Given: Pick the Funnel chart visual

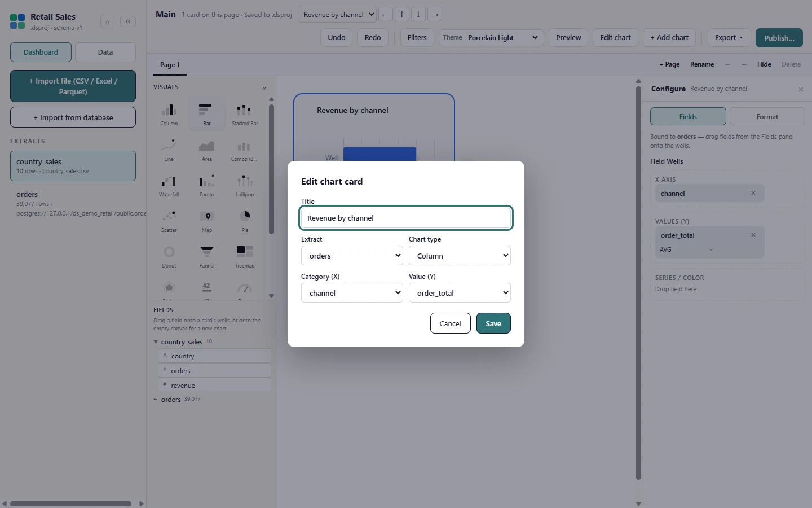Looking at the screenshot, I should pyautogui.click(x=207, y=256).
